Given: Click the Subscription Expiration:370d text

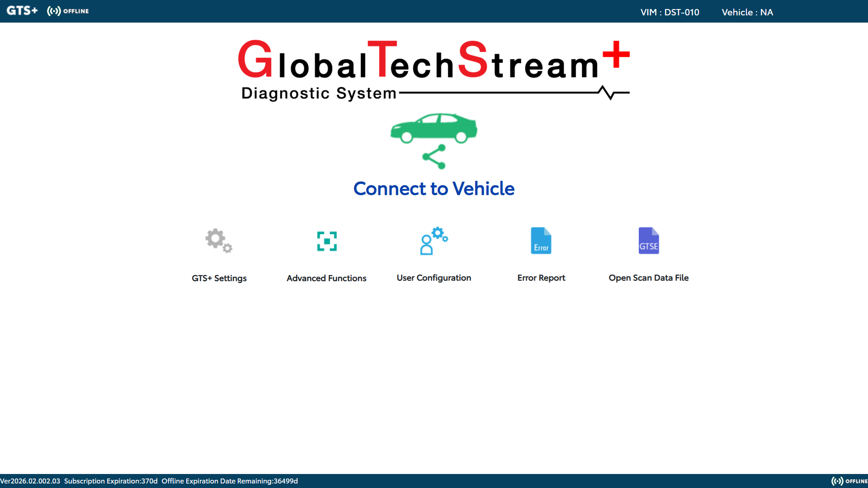Looking at the screenshot, I should point(111,481).
